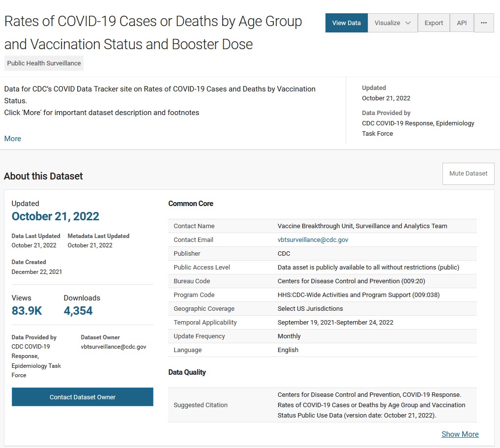Click the dataset title heading

point(153,32)
